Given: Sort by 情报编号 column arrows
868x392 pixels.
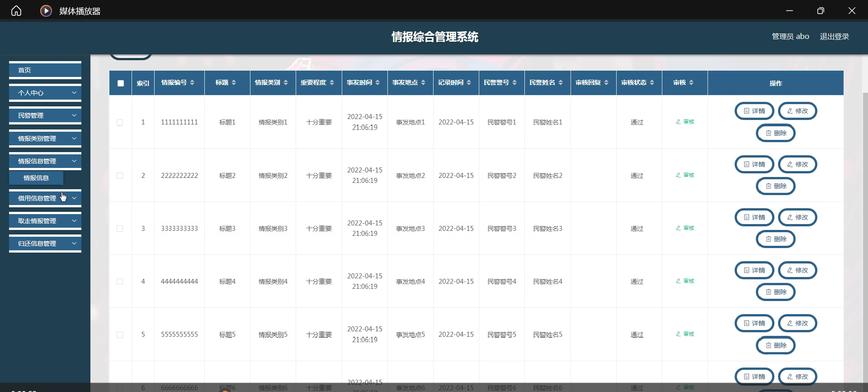Looking at the screenshot, I should 192,82.
